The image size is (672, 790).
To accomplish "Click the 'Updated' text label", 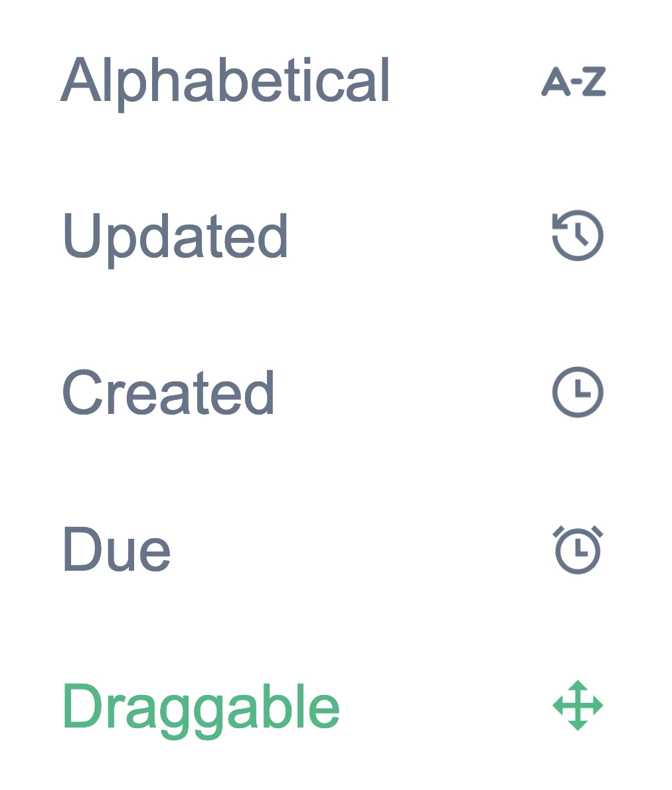I will click(x=175, y=237).
